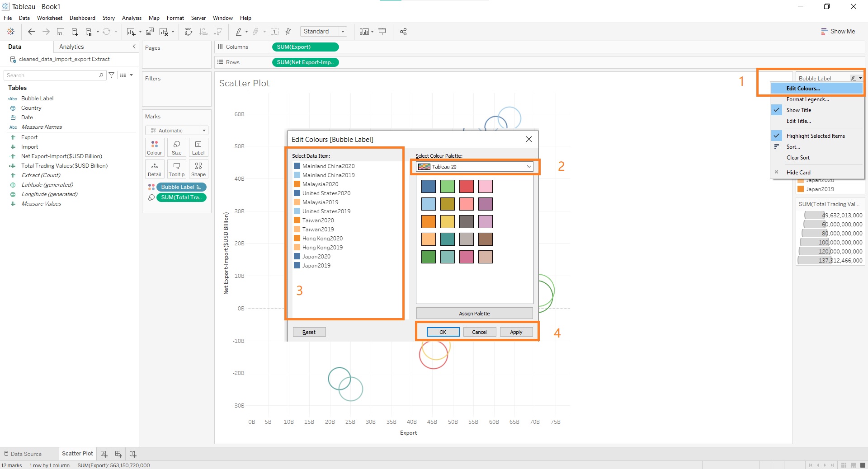Click the New Data Source icon
Screen dimensions: 868x469
(x=75, y=32)
